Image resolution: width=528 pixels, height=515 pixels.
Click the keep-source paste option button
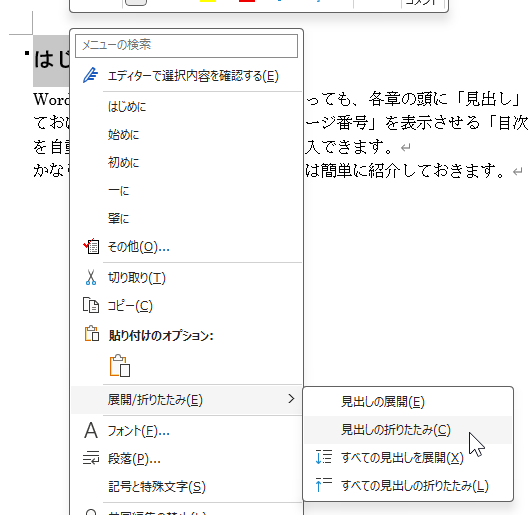(x=120, y=365)
